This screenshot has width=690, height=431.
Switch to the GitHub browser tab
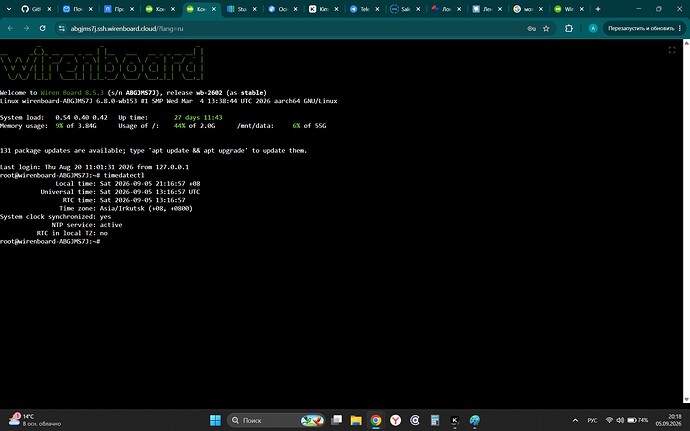point(31,9)
